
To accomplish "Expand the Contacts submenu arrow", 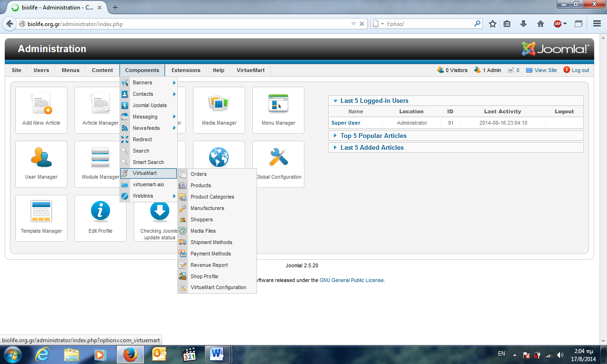I will pyautogui.click(x=175, y=94).
